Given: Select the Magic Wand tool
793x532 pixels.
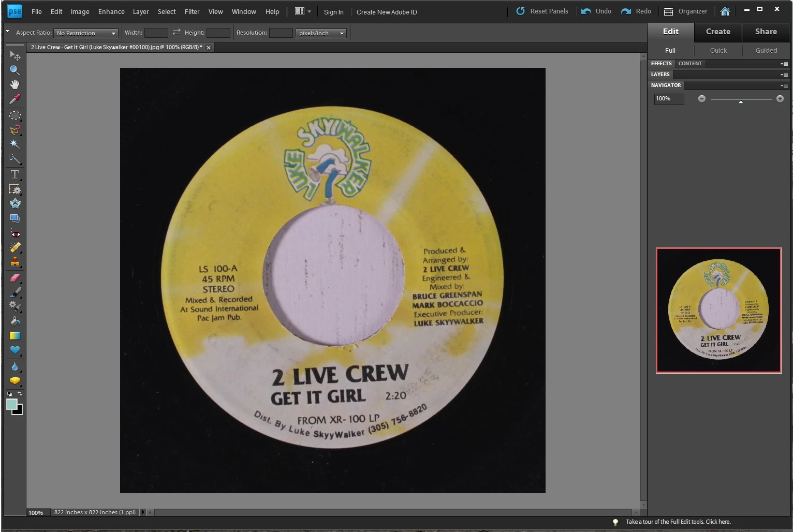Looking at the screenshot, I should point(14,144).
